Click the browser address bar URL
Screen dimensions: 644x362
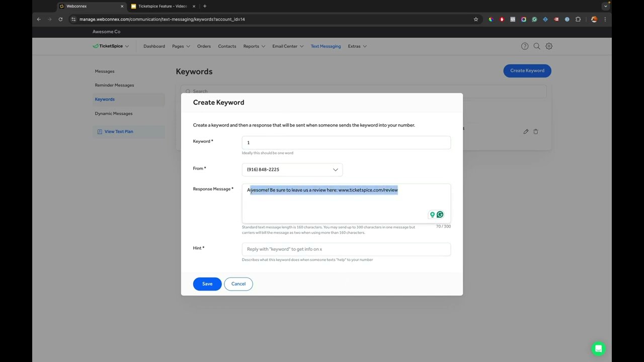(x=162, y=19)
